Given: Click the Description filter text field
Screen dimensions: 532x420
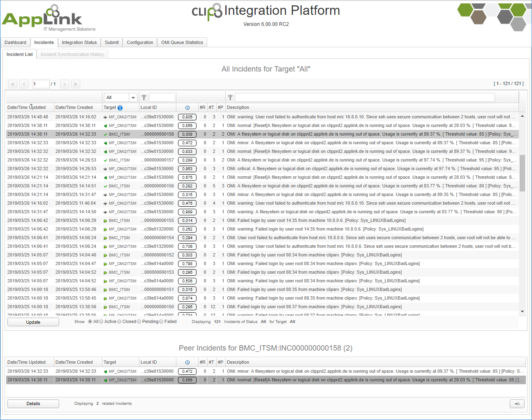Looking at the screenshot, I should [x=365, y=97].
